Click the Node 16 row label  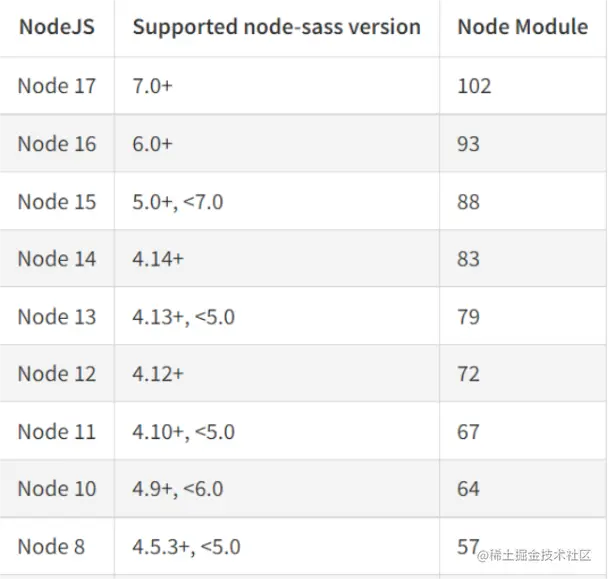coord(57,144)
